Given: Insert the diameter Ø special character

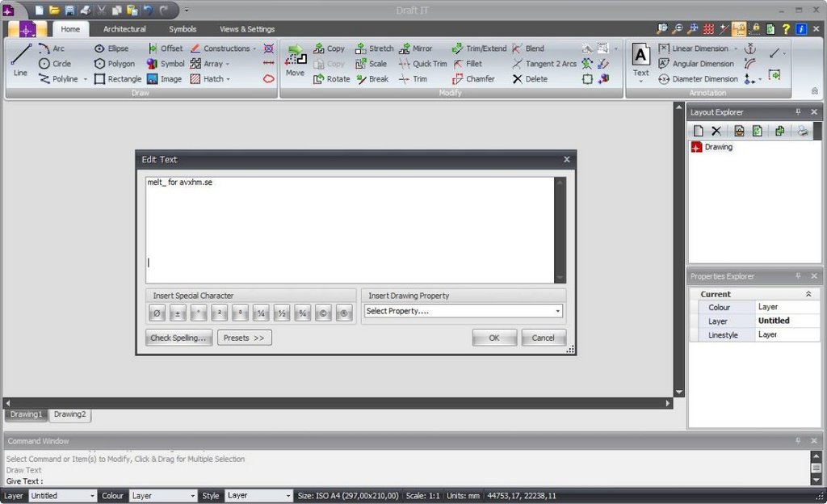Looking at the screenshot, I should pos(157,313).
